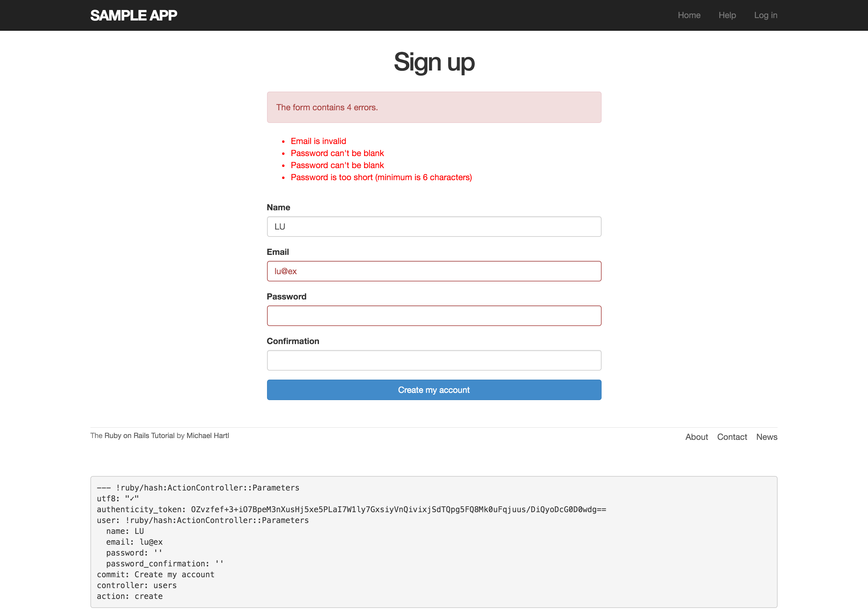This screenshot has height=614, width=868.
Task: Click the Confirmation input field
Action: 434,360
